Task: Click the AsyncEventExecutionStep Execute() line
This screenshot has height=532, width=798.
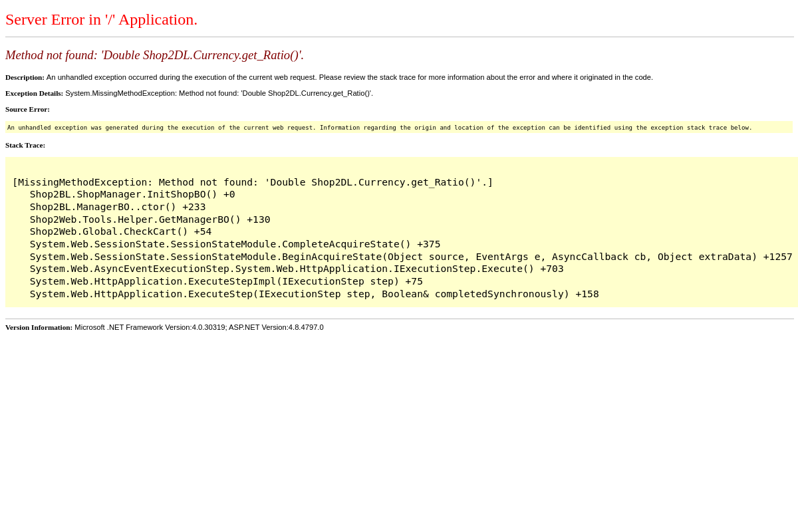Action: point(297,269)
